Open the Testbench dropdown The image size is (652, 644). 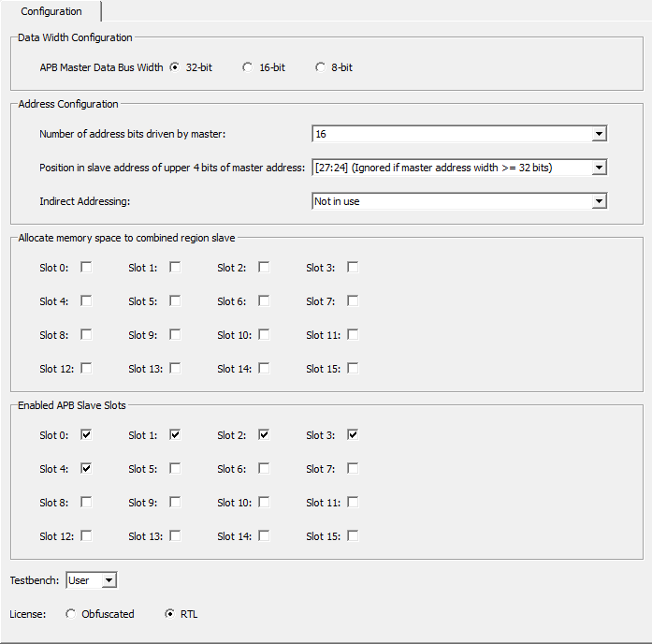tap(109, 580)
